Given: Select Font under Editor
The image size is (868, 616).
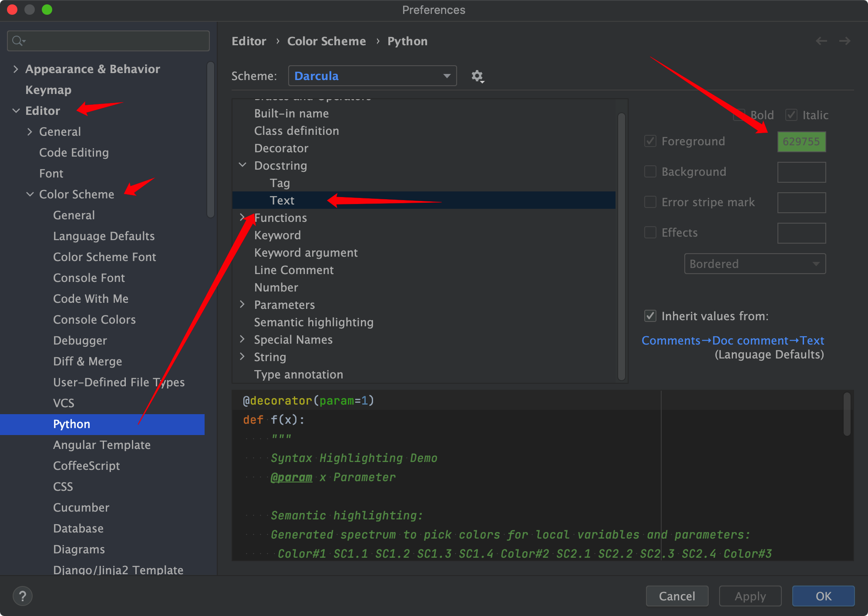Looking at the screenshot, I should pos(51,174).
